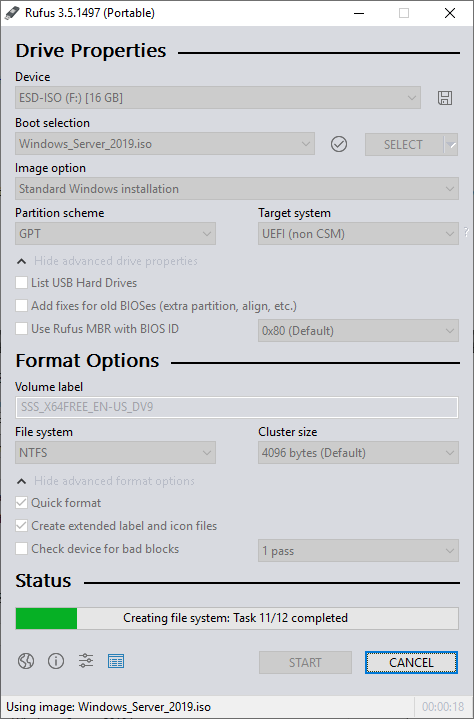Click the save drive image disk icon
This screenshot has height=719, width=474.
point(445,98)
